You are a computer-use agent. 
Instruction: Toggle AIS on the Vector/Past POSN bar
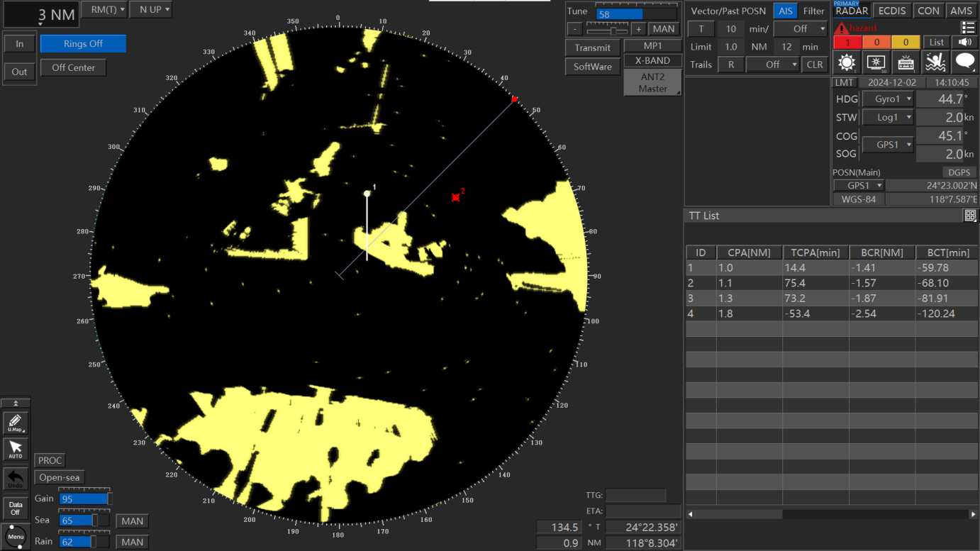(785, 11)
